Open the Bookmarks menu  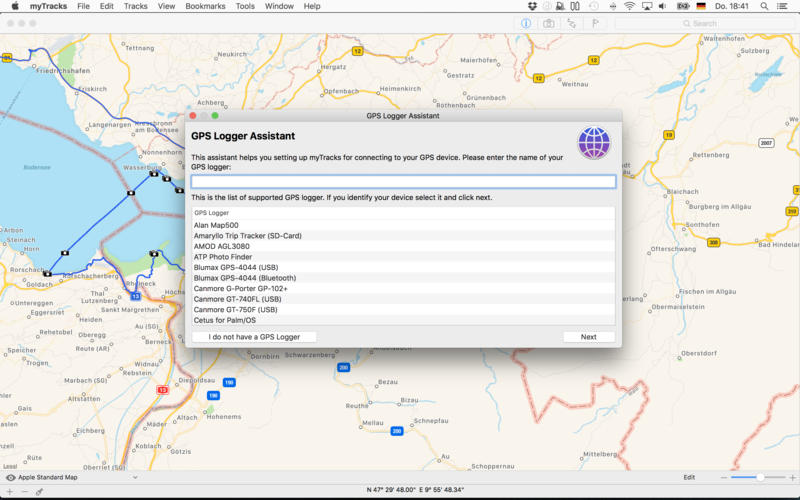click(205, 6)
